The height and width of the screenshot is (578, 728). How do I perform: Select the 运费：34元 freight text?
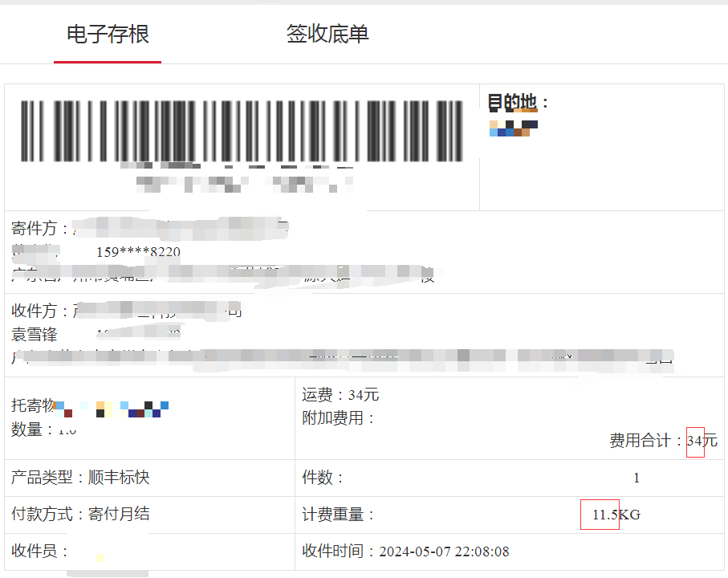tap(340, 395)
